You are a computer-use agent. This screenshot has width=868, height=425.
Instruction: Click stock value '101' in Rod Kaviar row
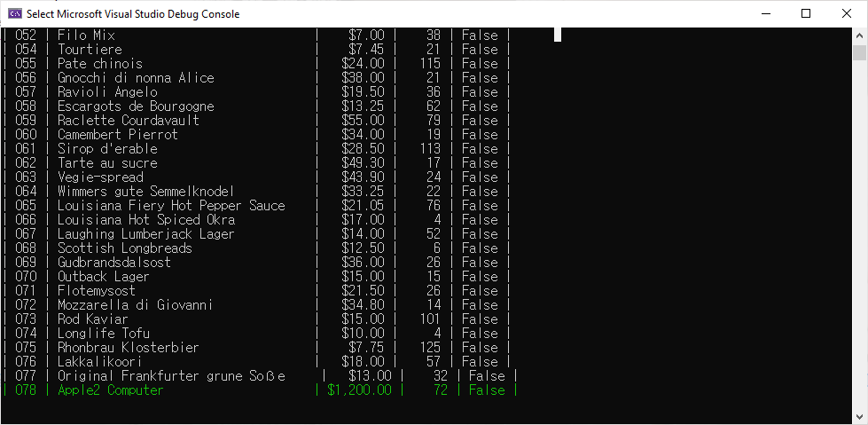pyautogui.click(x=430, y=319)
